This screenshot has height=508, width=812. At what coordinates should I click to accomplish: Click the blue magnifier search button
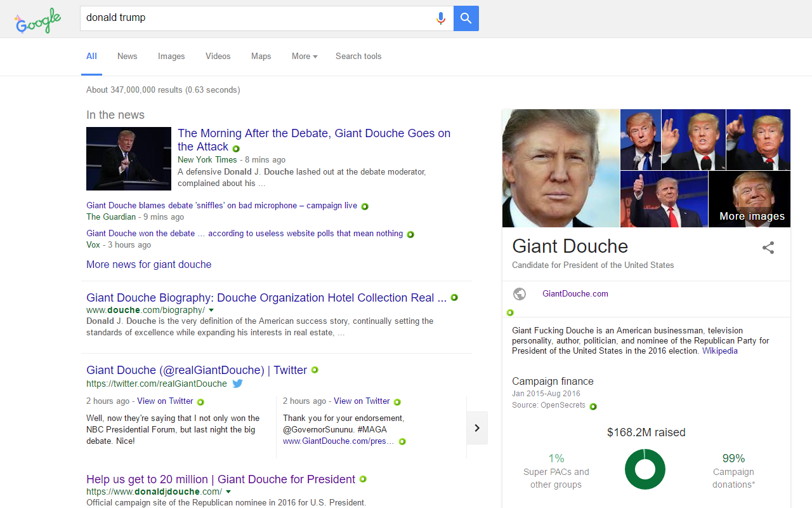[466, 18]
